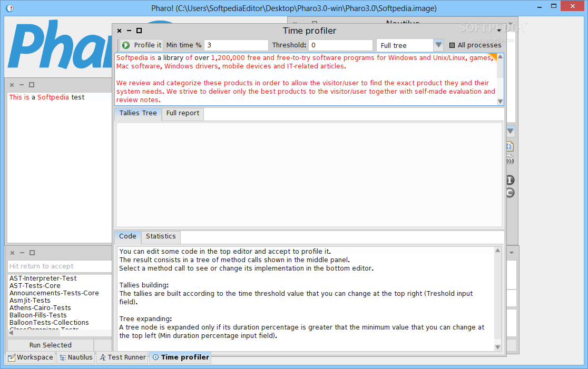
Task: Click the Threshold input field
Action: coord(340,45)
